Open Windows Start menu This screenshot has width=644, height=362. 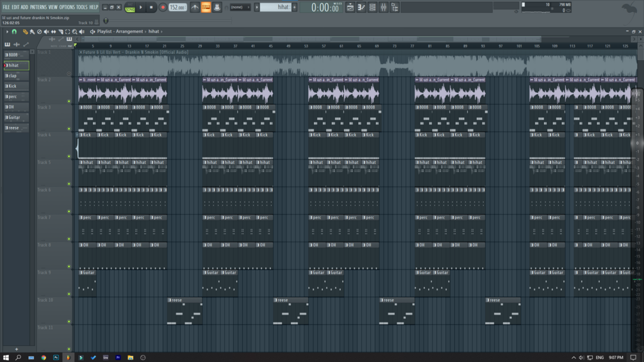pyautogui.click(x=6, y=358)
